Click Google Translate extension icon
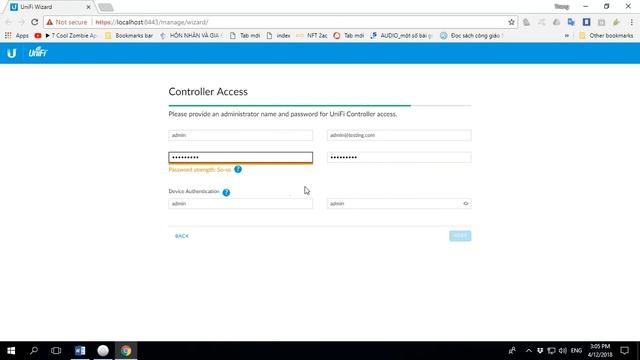640x360 pixels. 571,22
